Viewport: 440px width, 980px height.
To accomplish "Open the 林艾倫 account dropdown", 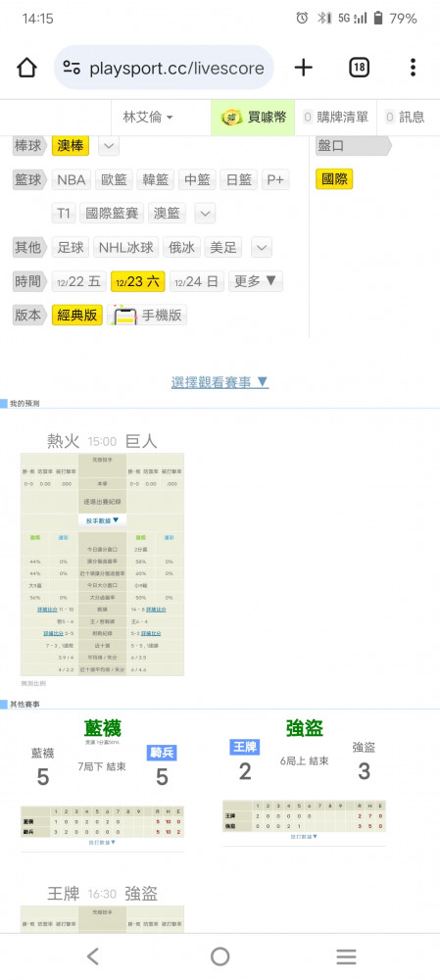I will tap(148, 117).
